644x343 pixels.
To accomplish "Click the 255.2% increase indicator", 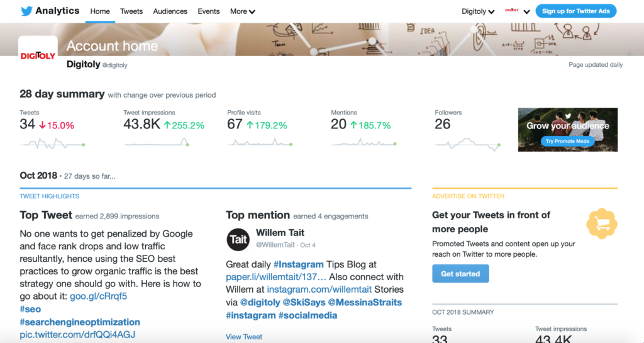I will click(184, 126).
